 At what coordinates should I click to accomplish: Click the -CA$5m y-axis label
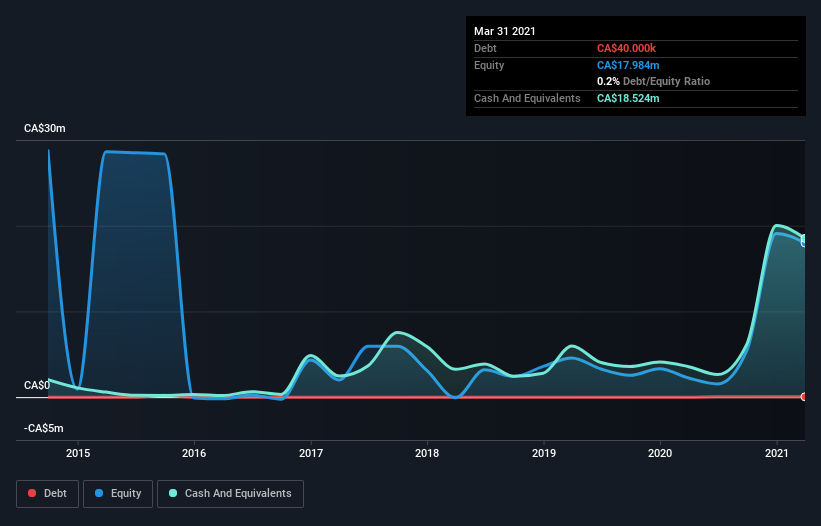tap(43, 428)
